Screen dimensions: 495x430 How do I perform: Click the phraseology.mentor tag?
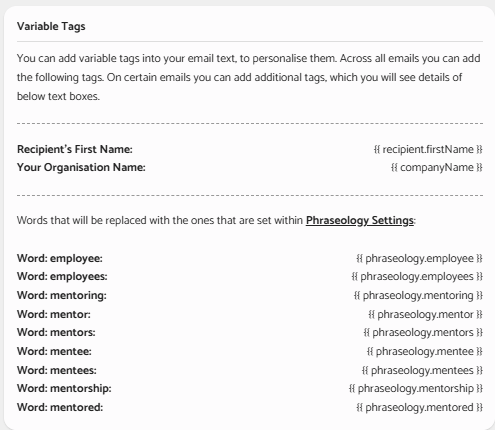[425, 314]
